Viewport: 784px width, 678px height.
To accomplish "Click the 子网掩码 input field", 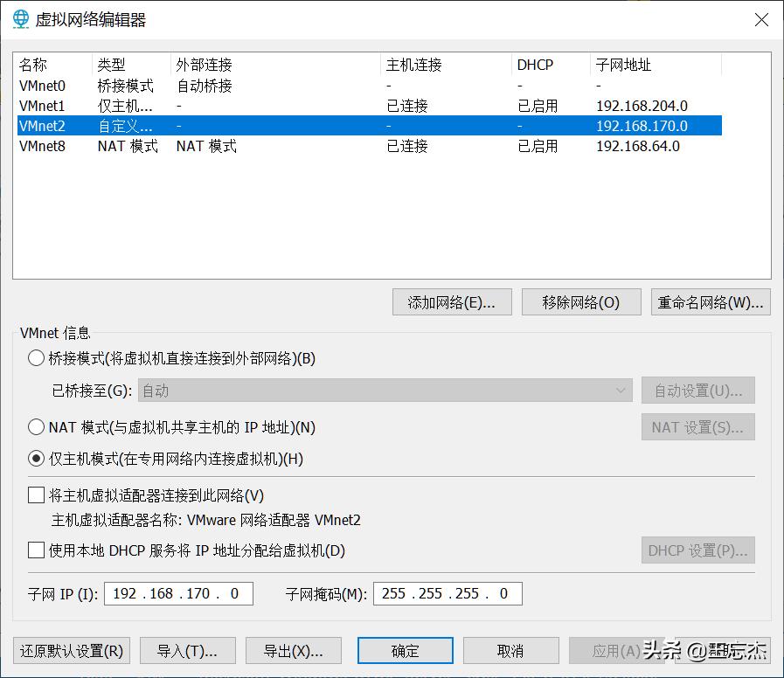I will pos(448,593).
